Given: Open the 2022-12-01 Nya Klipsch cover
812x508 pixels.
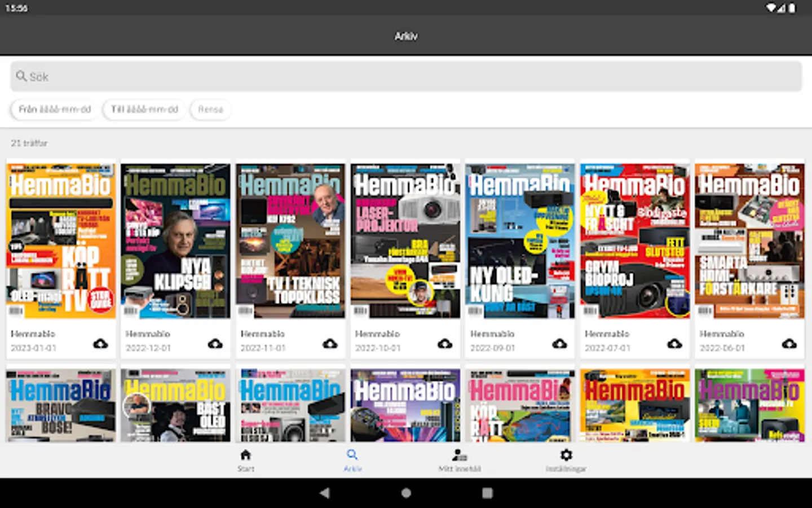Looking at the screenshot, I should pos(176,241).
